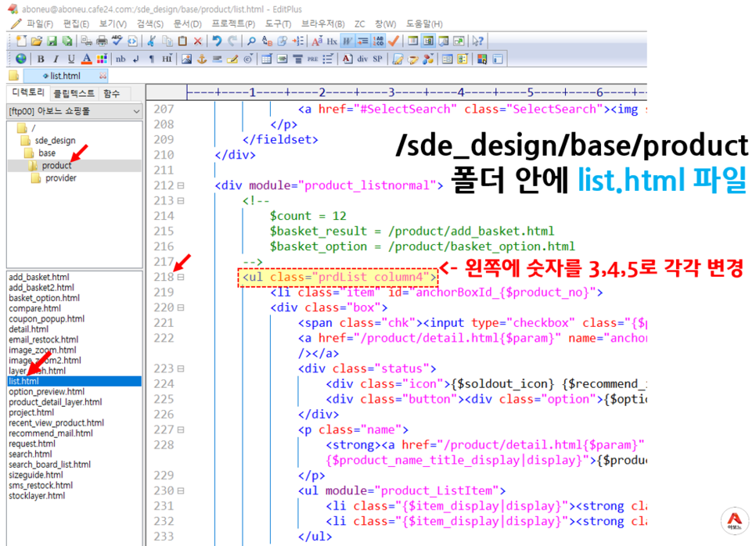Switch to the 함수 tab

tap(111, 94)
